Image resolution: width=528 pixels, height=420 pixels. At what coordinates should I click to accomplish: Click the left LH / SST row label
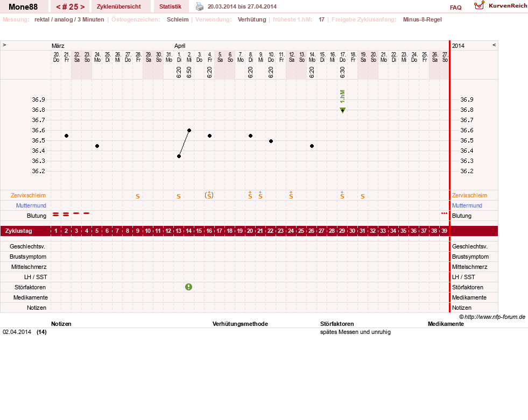tap(36, 277)
